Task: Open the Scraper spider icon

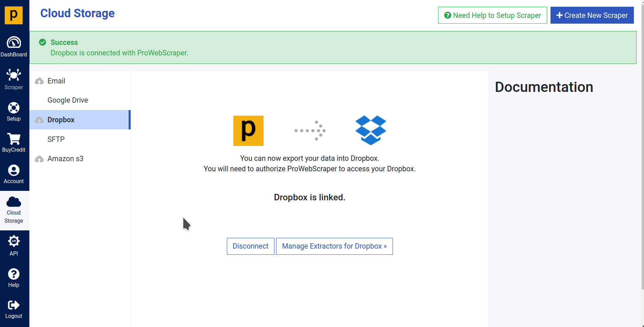Action: [x=14, y=75]
